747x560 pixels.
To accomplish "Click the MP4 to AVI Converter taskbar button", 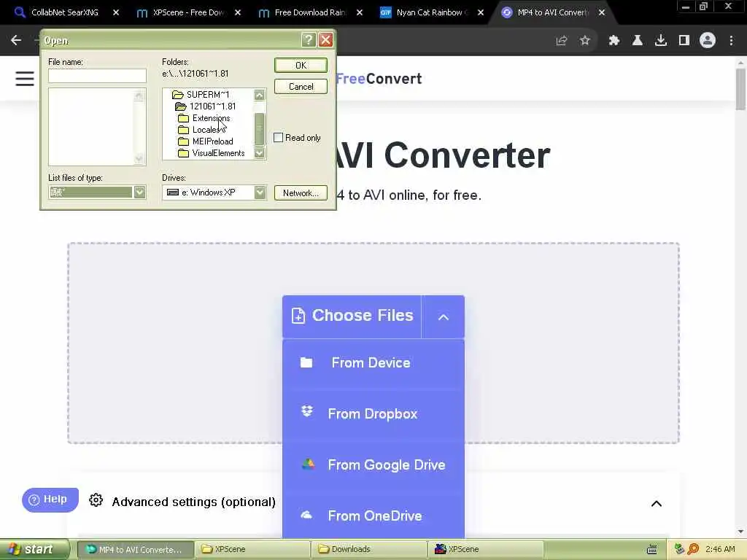I will tap(136, 550).
